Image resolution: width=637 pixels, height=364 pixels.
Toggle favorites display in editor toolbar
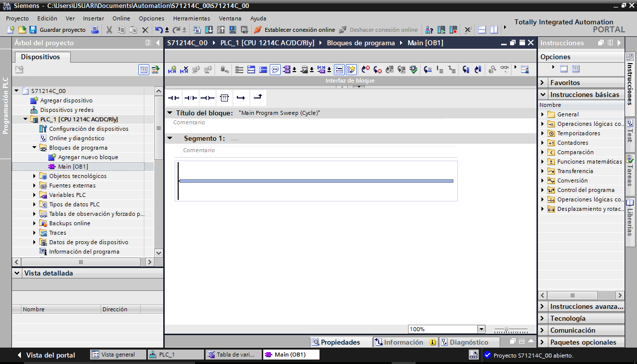351,70
